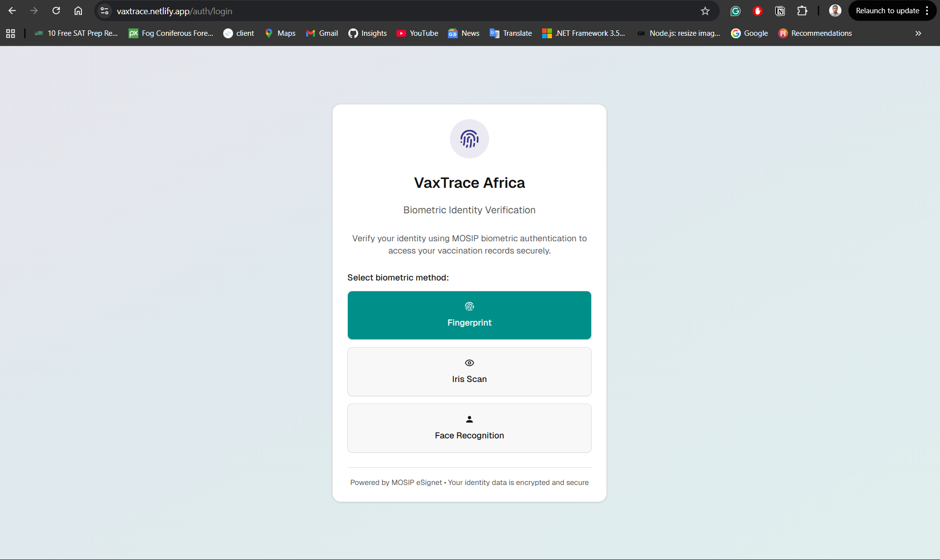This screenshot has height=560, width=940.
Task: Open the Chrome three-dot menu
Action: pos(927,11)
